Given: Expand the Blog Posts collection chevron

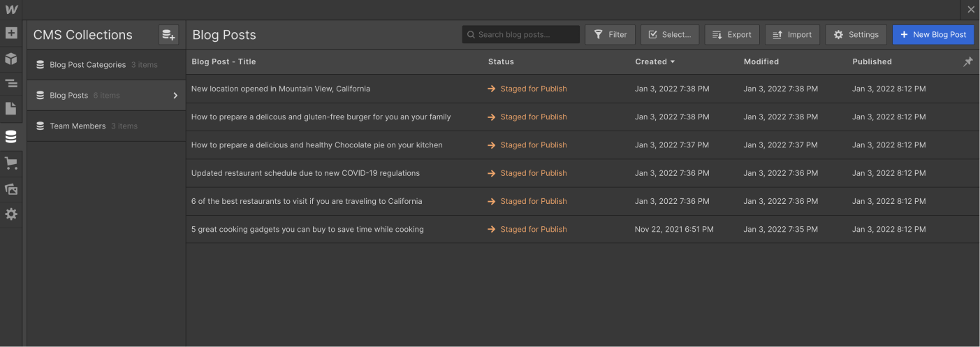Looking at the screenshot, I should coord(175,96).
